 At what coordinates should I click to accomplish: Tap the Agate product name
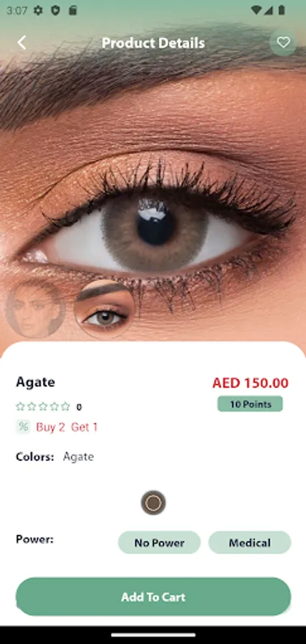point(35,382)
